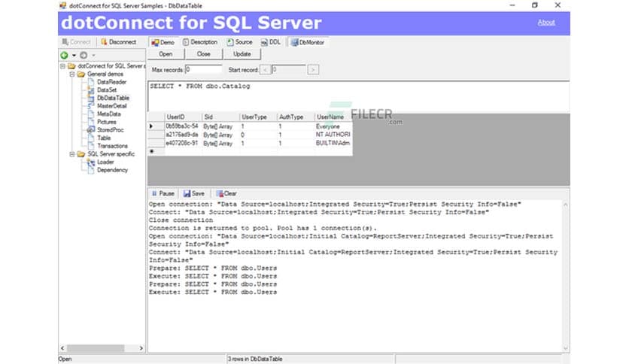Viewport: 629px width, 364px height.
Task: Select the MasterDetail tree item
Action: click(x=112, y=106)
